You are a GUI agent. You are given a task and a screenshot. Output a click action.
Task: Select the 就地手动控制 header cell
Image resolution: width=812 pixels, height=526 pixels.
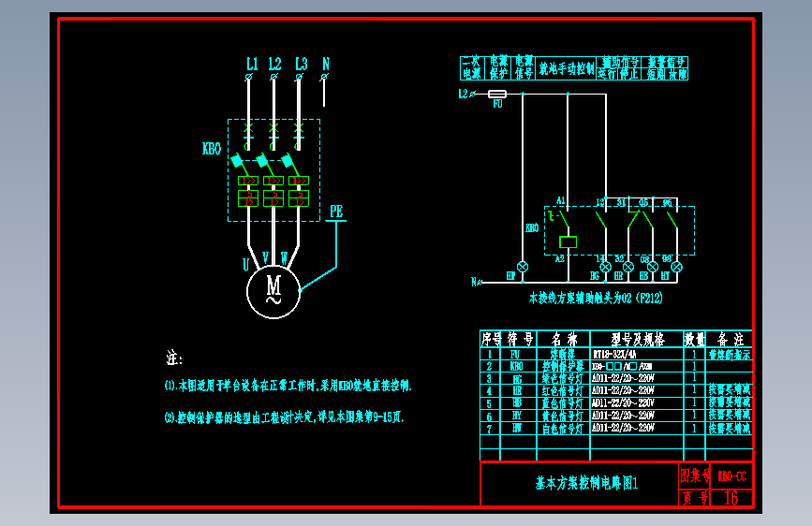(567, 68)
